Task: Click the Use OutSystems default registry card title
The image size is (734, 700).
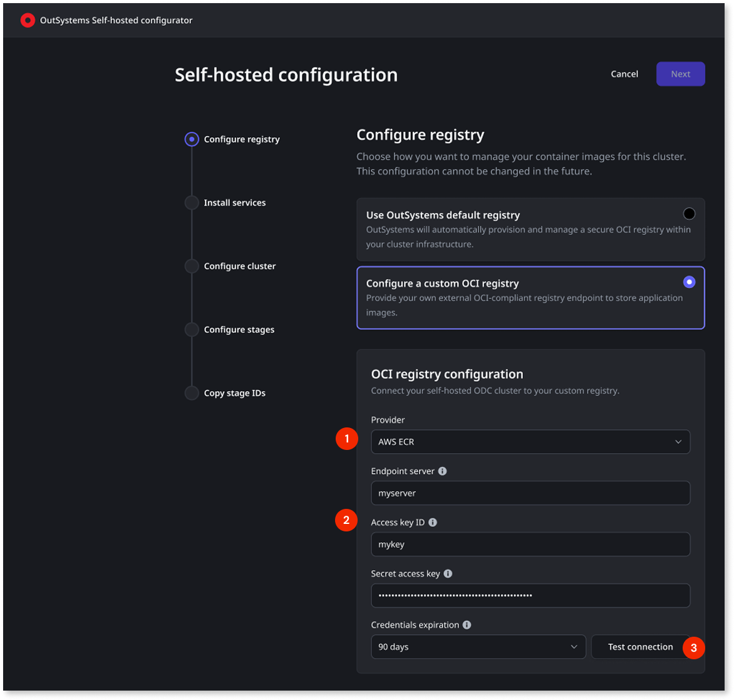Action: (x=443, y=215)
